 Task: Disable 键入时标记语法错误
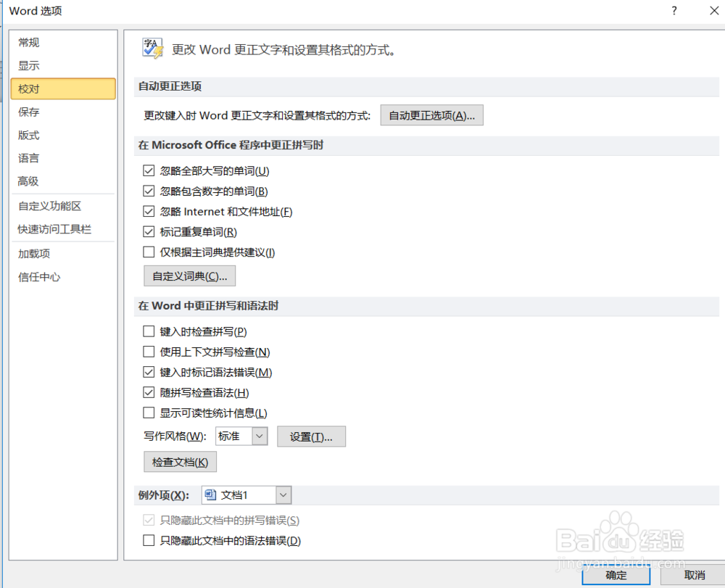click(x=149, y=372)
